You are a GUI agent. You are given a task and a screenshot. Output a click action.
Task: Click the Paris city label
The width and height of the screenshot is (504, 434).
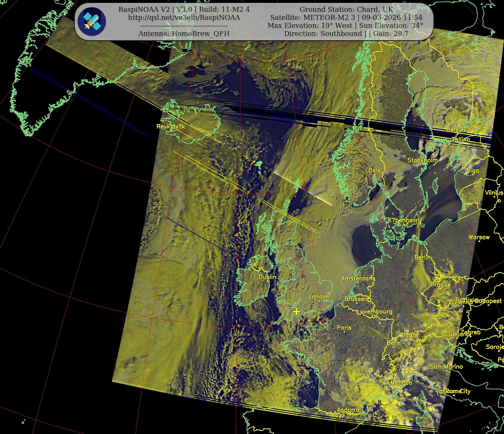point(344,327)
